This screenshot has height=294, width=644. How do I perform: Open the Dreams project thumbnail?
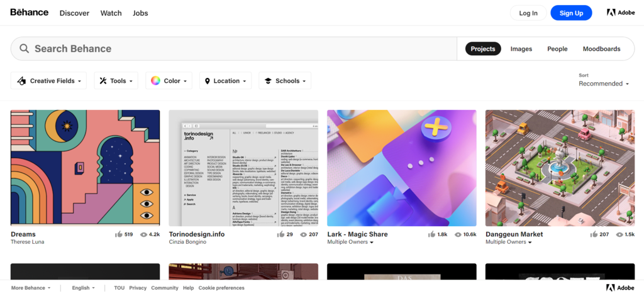(85, 168)
